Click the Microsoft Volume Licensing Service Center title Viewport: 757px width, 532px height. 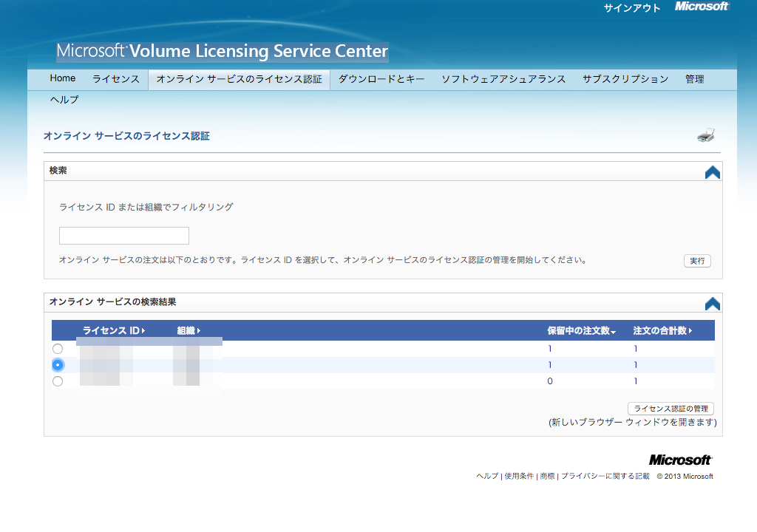click(x=222, y=51)
